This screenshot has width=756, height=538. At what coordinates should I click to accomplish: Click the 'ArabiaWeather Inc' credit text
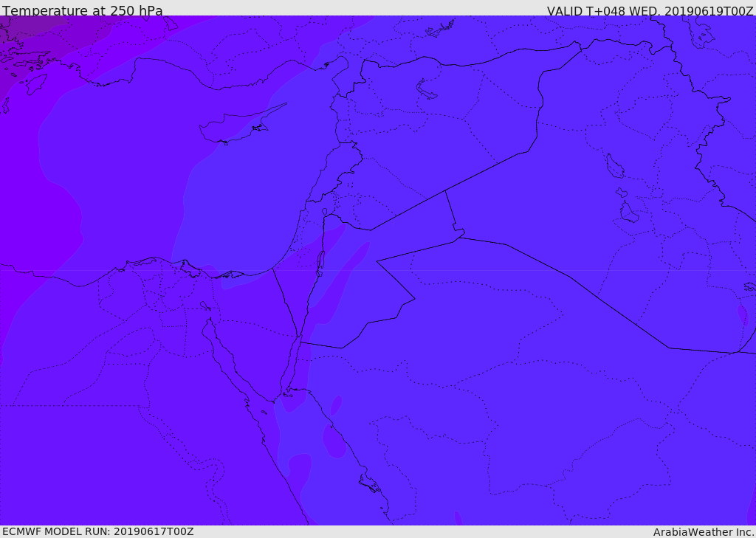704,532
